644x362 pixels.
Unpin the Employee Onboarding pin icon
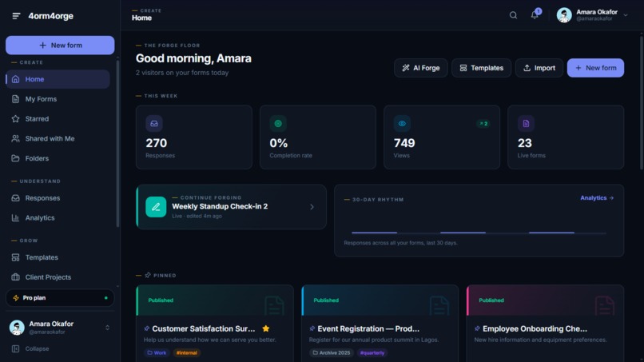(x=477, y=328)
